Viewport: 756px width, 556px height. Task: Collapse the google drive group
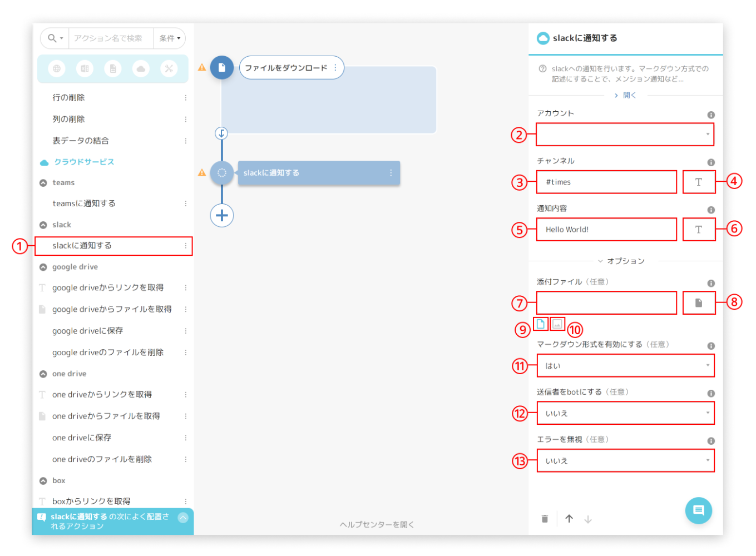[43, 267]
